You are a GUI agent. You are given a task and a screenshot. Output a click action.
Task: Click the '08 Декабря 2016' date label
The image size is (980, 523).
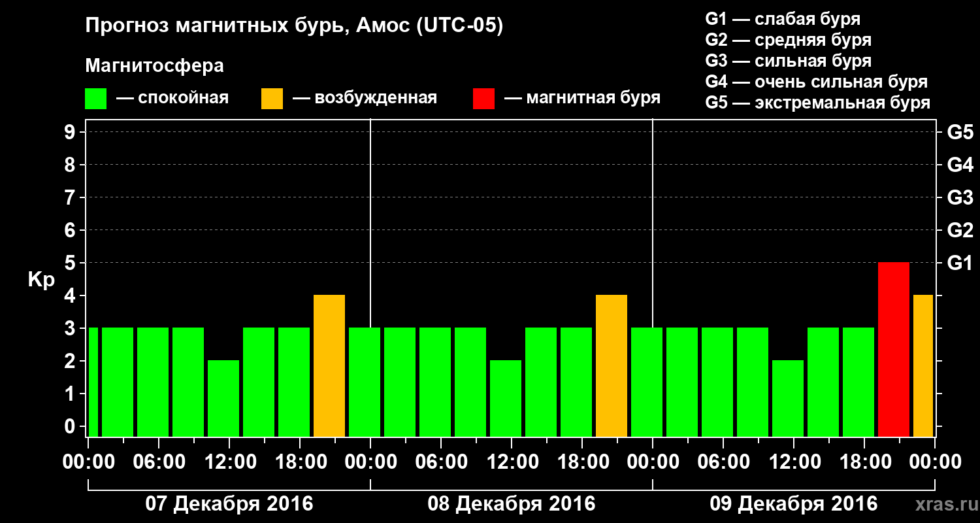point(512,504)
